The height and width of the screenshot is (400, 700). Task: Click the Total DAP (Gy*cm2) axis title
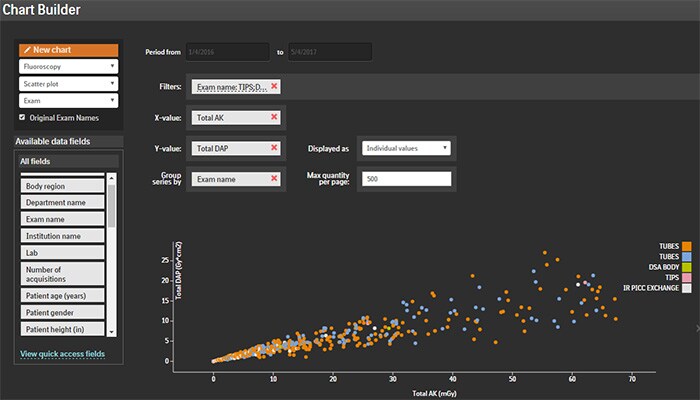click(x=179, y=270)
